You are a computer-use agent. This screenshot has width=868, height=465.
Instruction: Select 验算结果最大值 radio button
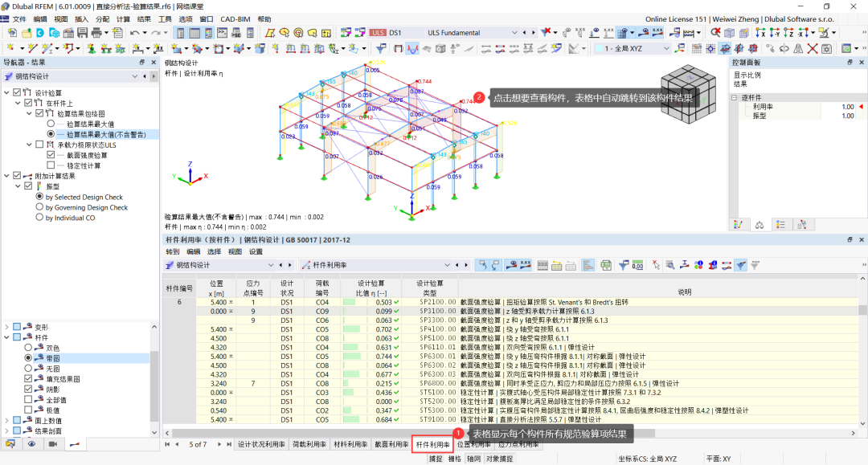[51, 124]
